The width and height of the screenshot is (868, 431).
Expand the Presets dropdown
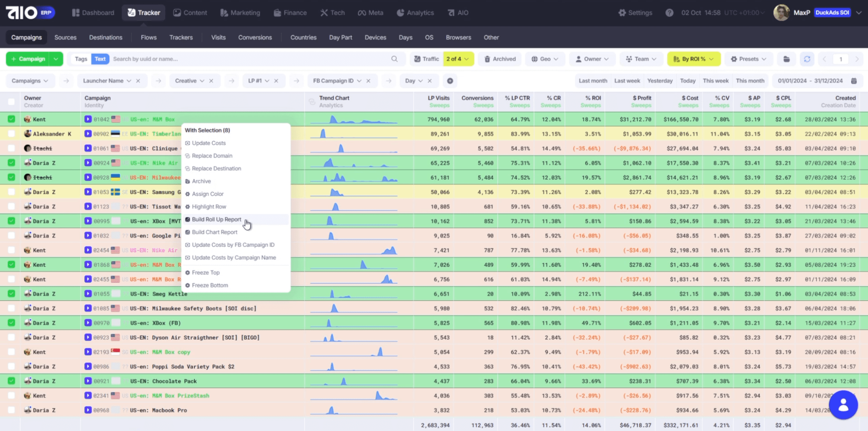point(749,59)
